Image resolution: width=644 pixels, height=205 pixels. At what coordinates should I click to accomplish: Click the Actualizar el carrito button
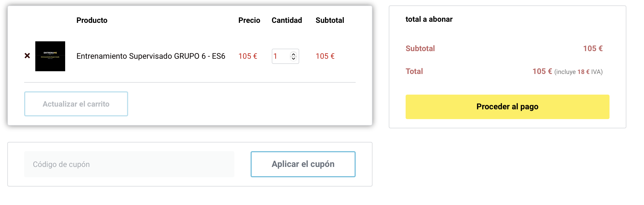coord(76,104)
